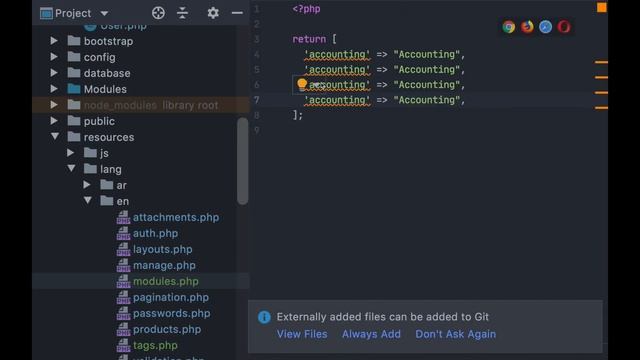The image size is (640, 360).
Task: Click the "Accounting" value on line 5
Action: (x=427, y=69)
